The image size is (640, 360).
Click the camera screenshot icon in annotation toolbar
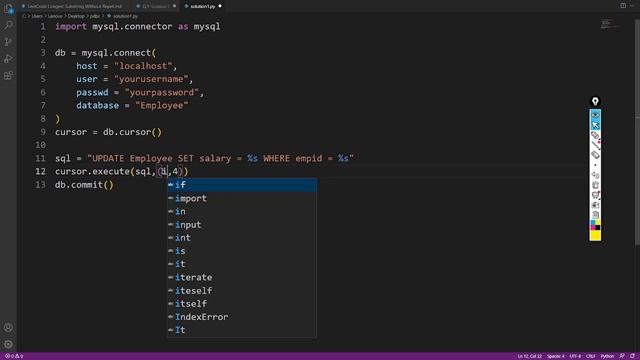pos(595,205)
